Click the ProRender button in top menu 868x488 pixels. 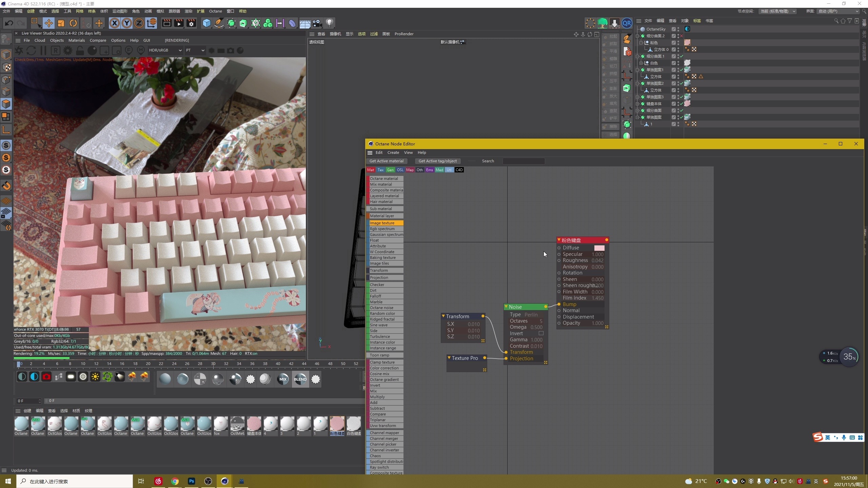[x=403, y=33]
